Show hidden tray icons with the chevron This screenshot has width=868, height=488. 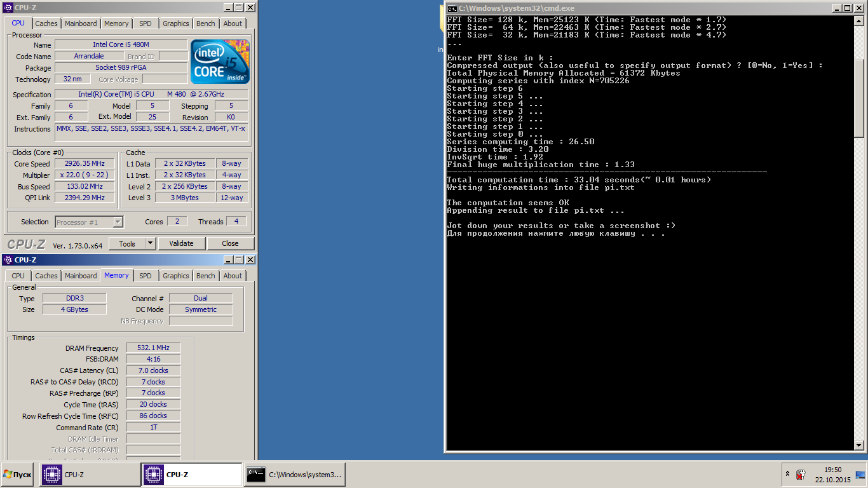[788, 475]
